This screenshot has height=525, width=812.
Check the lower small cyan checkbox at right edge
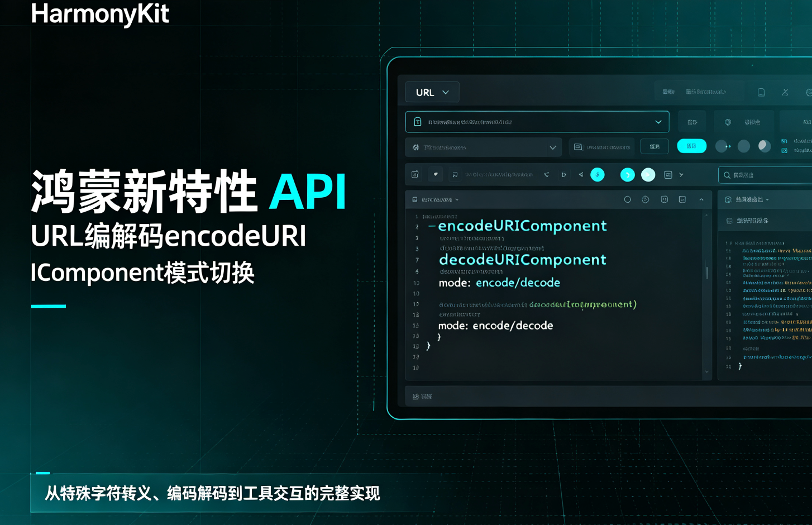point(785,150)
